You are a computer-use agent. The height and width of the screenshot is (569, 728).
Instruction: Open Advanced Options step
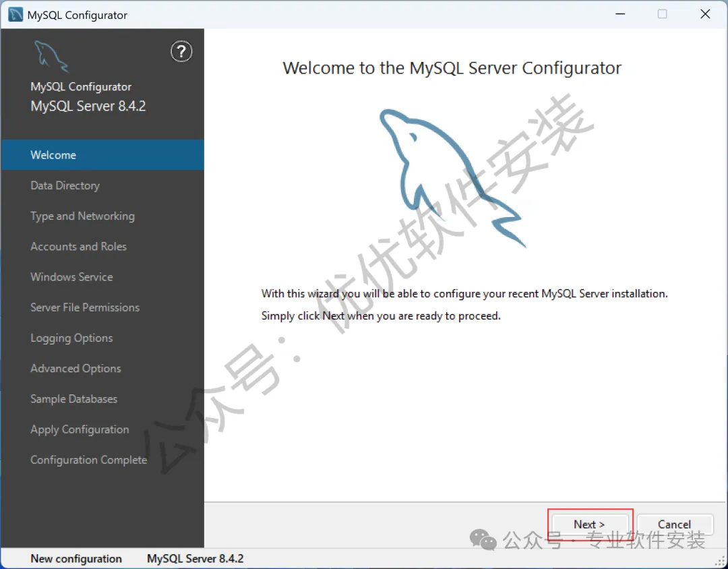[x=102, y=368]
